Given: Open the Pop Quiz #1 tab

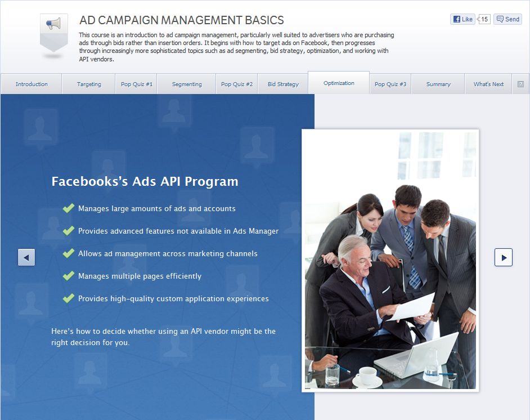Looking at the screenshot, I should (x=137, y=84).
